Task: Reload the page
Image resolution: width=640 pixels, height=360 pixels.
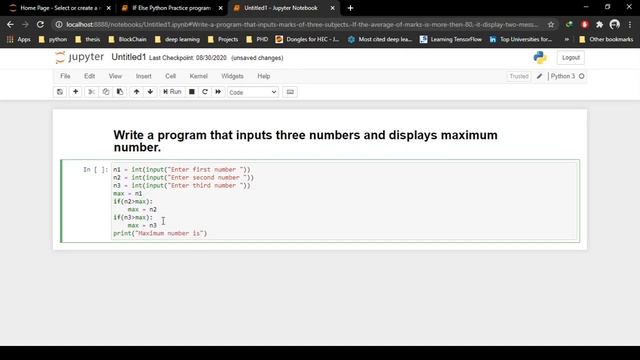Action: coord(40,24)
